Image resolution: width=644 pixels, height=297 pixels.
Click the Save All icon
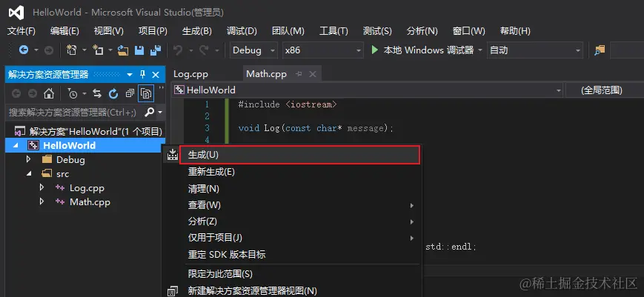coord(155,50)
